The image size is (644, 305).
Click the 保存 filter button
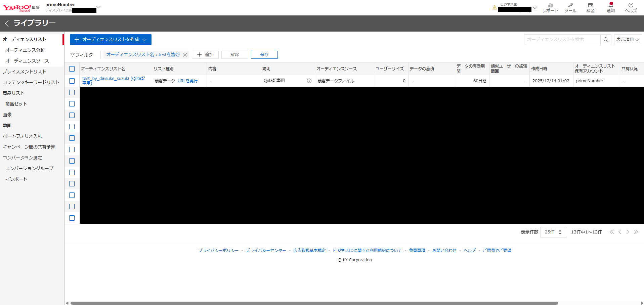pyautogui.click(x=264, y=55)
